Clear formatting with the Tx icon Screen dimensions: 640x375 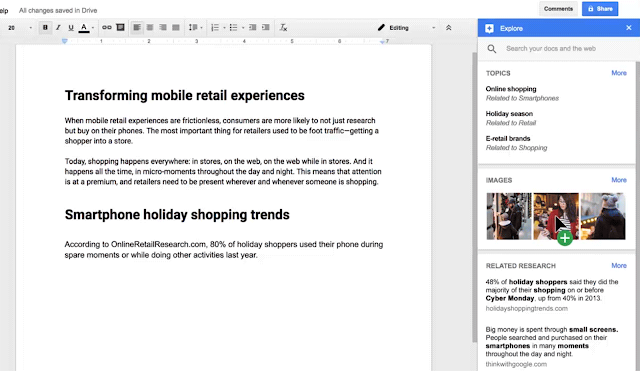point(283,27)
